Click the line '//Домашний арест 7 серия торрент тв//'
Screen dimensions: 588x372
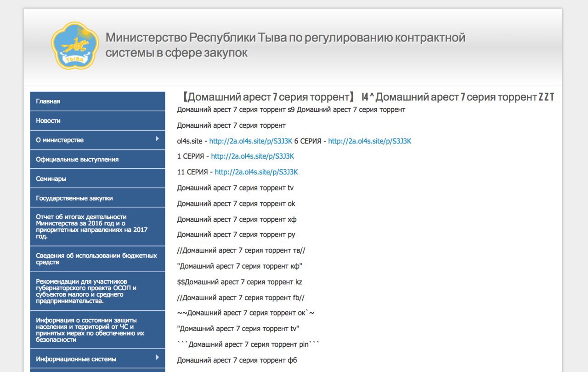click(x=241, y=250)
